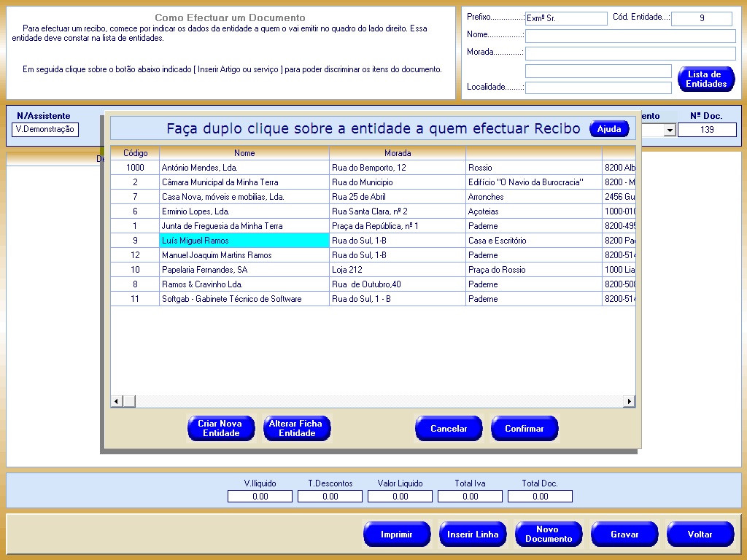
Task: Open the Lista de Entidades
Action: coord(705,79)
